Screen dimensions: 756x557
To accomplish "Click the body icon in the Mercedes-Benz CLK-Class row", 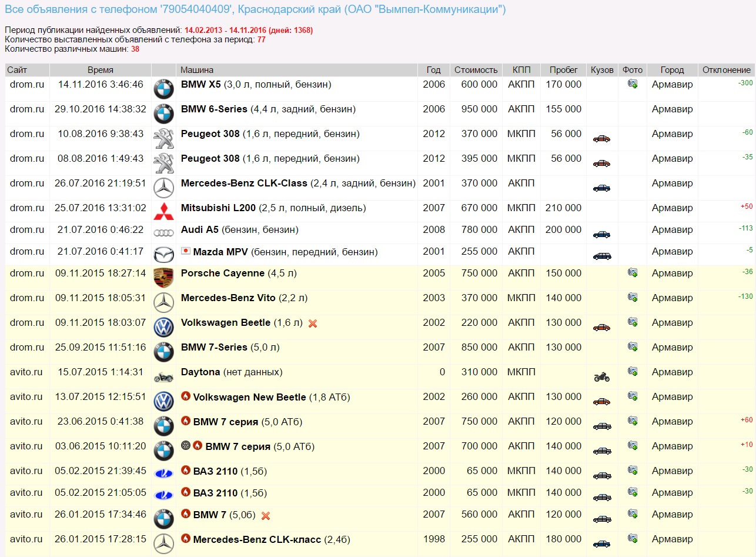I will click(x=602, y=188).
